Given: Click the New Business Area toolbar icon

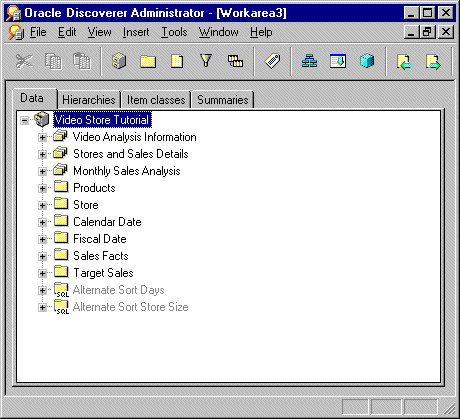Looking at the screenshot, I should [x=119, y=61].
